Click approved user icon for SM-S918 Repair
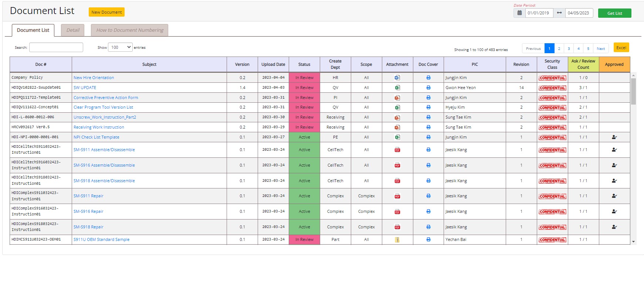This screenshot has height=303, width=644. [x=614, y=227]
